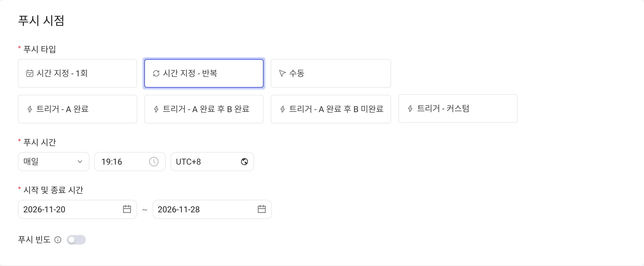Select 시간 지정 - 1회 push type
644x266 pixels.
[78, 73]
